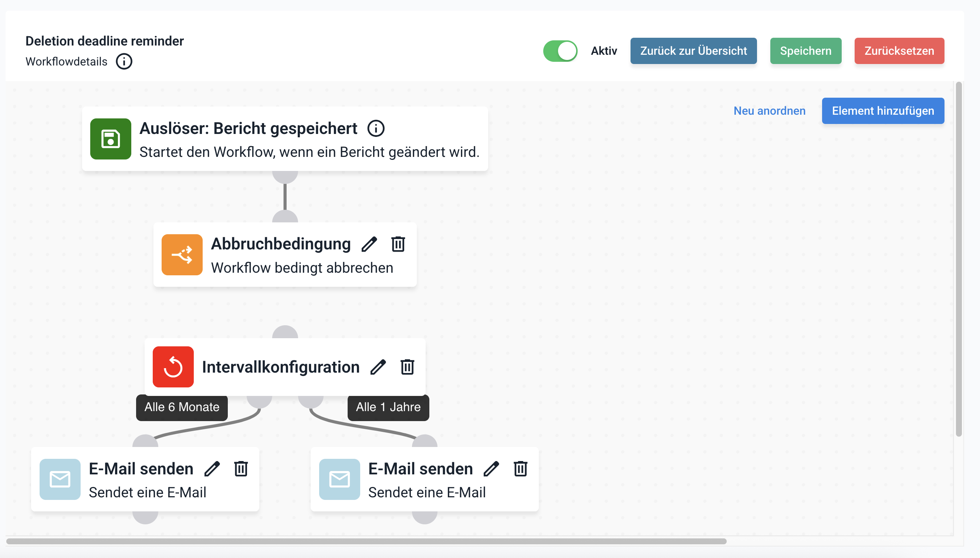Image resolution: width=980 pixels, height=558 pixels.
Task: Click info icon next to Auslöser title
Action: pos(376,128)
